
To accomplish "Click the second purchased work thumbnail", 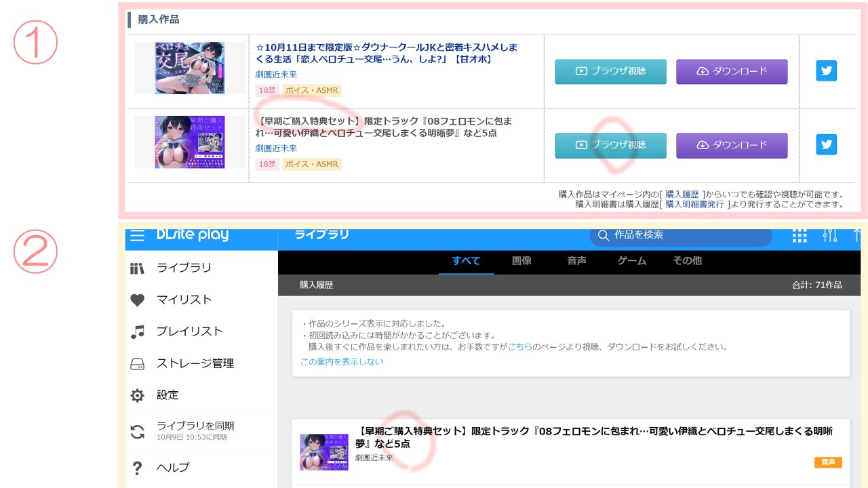I will 190,142.
